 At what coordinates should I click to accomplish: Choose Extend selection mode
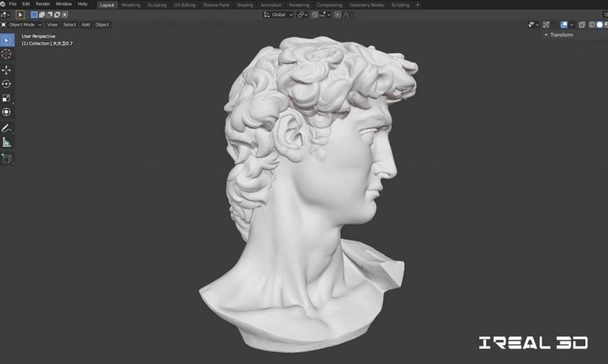(42, 15)
